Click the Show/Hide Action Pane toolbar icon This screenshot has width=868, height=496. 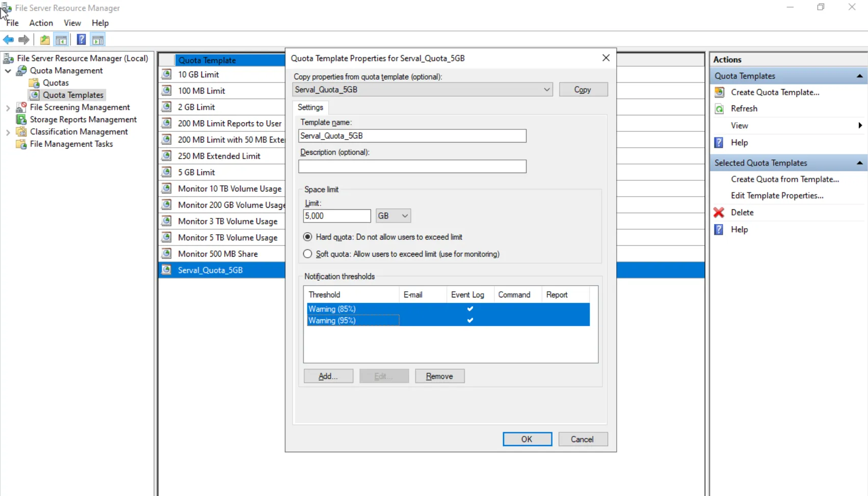(x=98, y=40)
